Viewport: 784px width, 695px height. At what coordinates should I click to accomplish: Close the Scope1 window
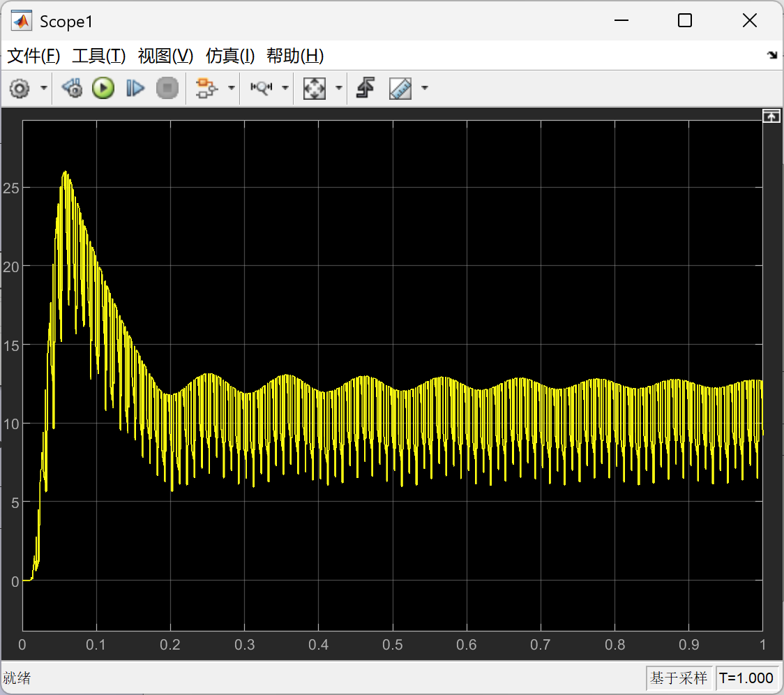coord(750,20)
